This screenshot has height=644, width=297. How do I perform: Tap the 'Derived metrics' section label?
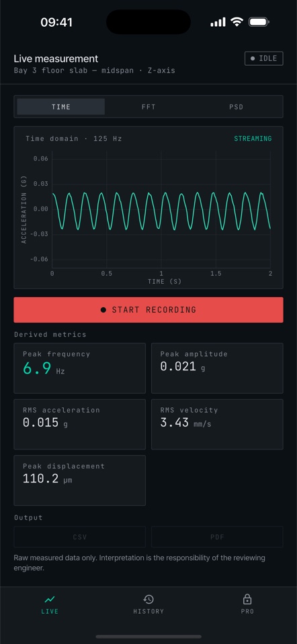click(50, 334)
